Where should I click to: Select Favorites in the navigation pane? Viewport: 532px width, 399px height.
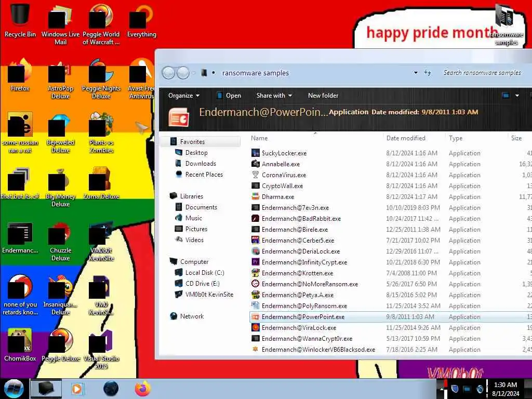coord(192,141)
